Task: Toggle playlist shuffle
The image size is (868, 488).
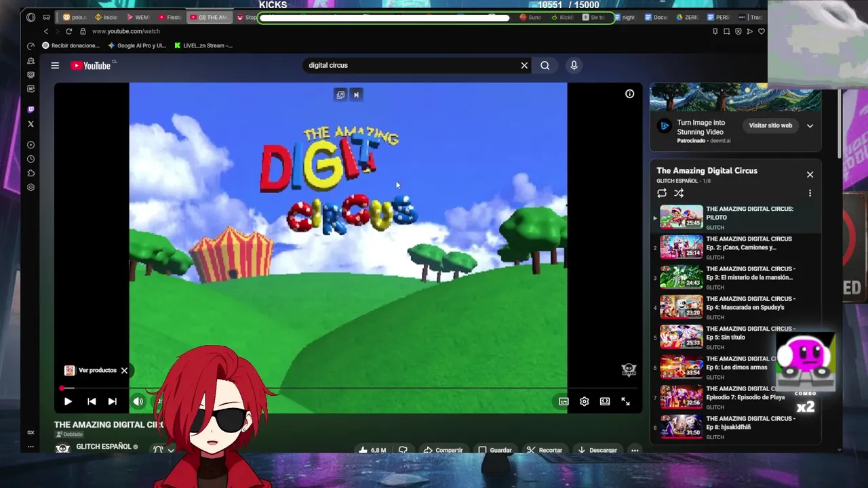Action: (679, 193)
